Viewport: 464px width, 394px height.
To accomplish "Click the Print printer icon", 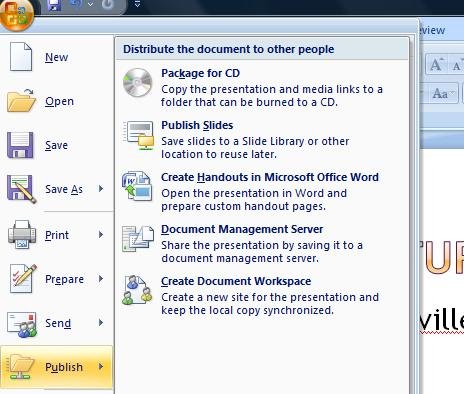I will (22, 235).
